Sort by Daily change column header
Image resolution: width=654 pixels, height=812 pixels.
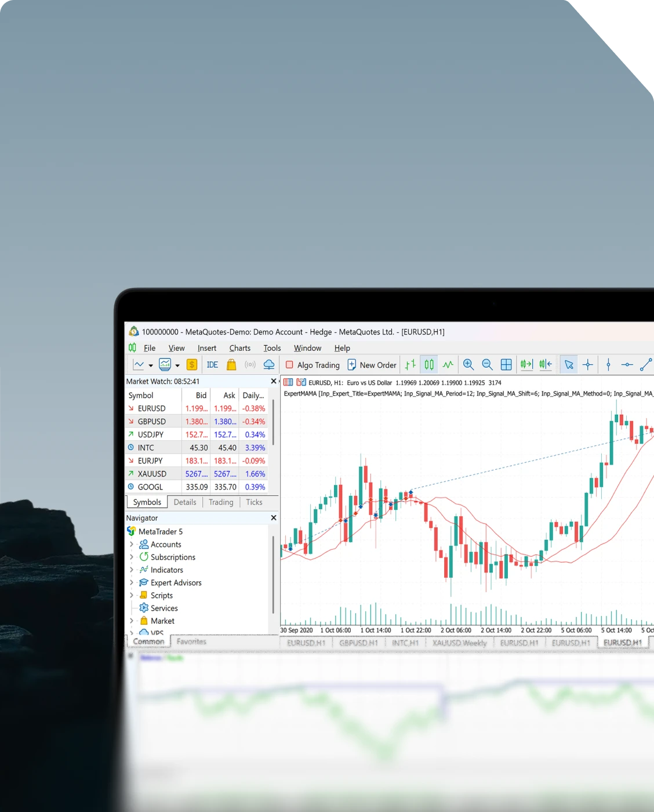coord(253,395)
